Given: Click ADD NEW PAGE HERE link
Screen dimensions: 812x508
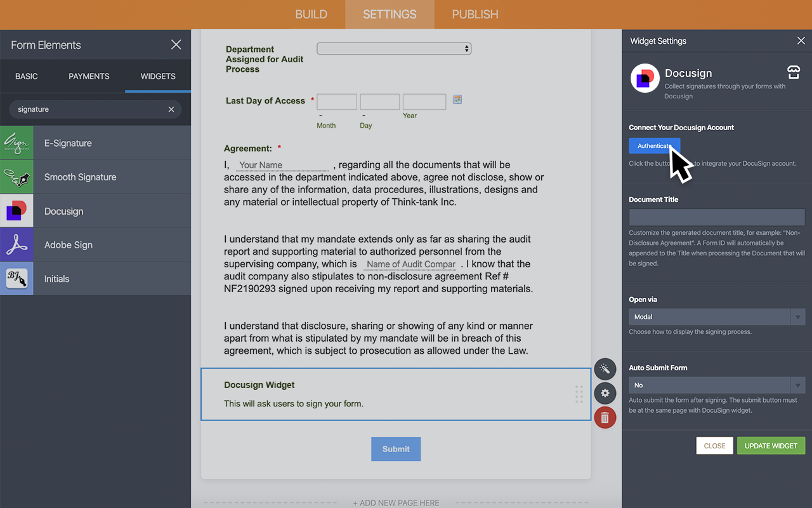Looking at the screenshot, I should [396, 502].
